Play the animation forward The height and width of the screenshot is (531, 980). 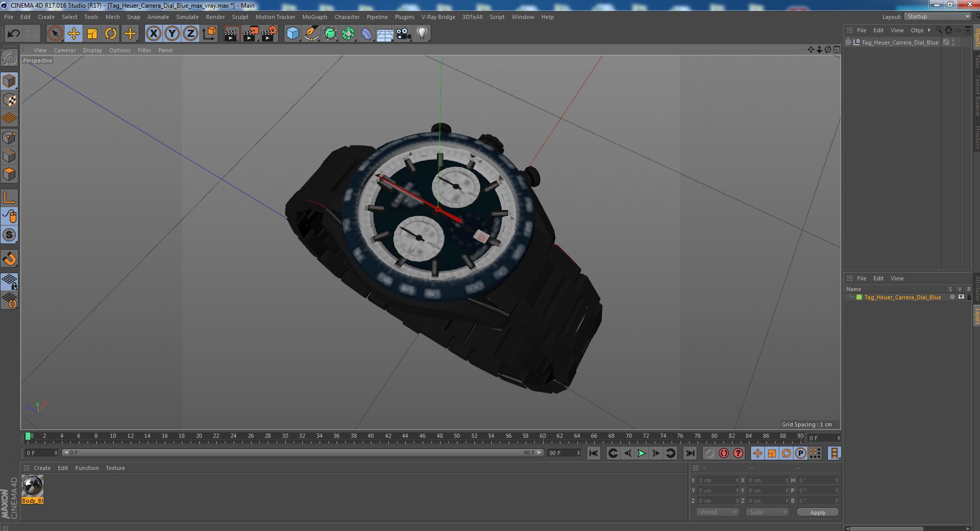click(x=641, y=453)
